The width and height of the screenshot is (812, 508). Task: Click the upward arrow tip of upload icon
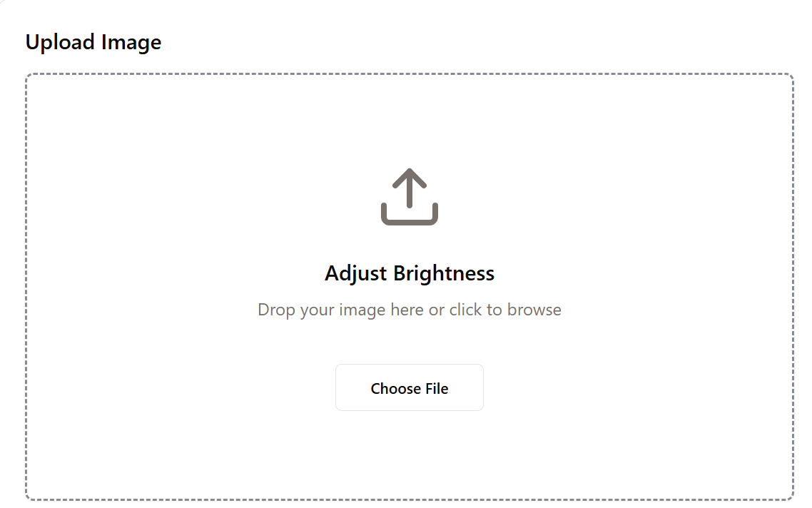point(410,172)
